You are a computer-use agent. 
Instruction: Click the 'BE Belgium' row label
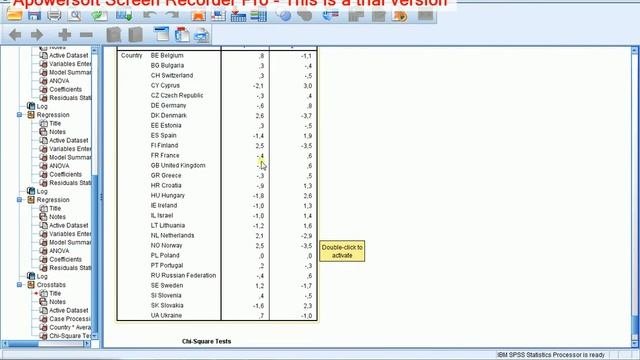tap(167, 56)
